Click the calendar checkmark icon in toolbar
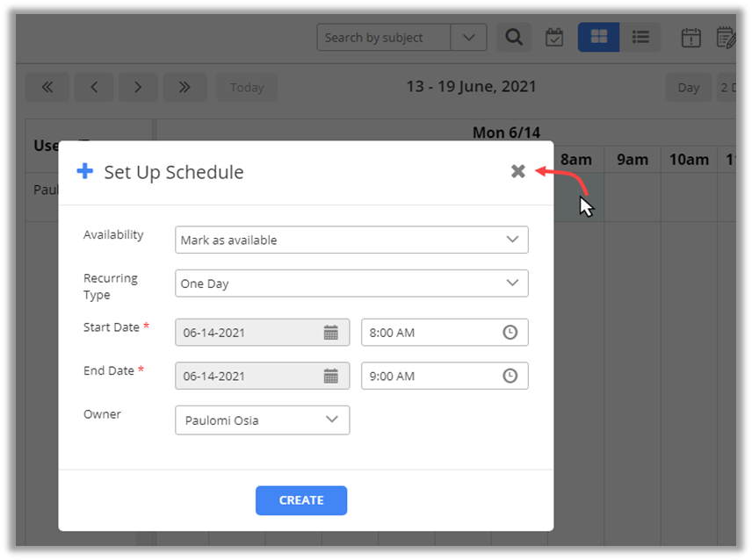Screen dimensions: 752x560 (x=554, y=38)
